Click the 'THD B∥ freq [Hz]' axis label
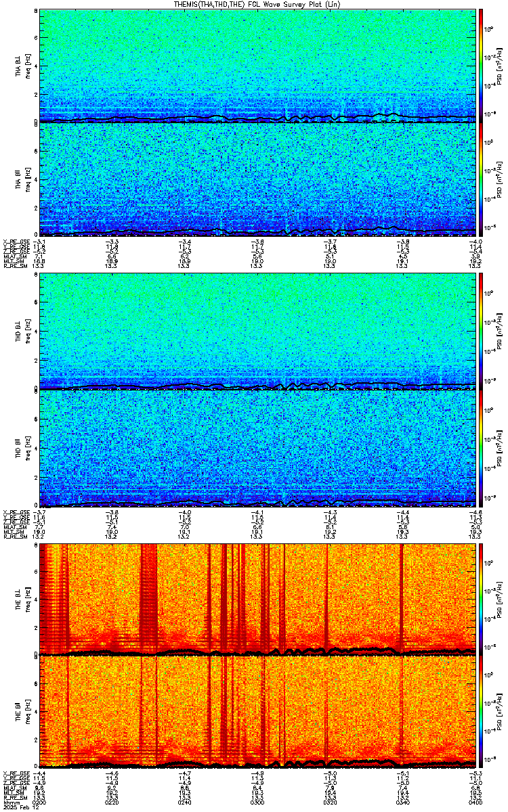This screenshot has height=812, width=508. click(x=22, y=447)
